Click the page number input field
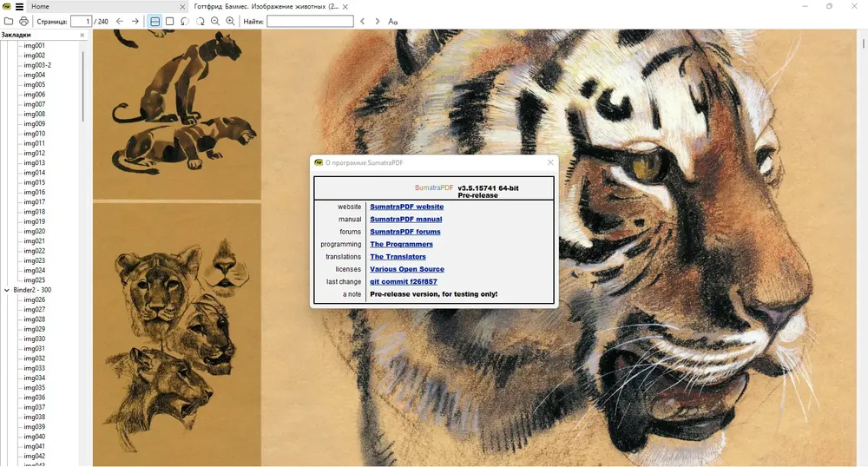The width and height of the screenshot is (868, 467). coord(81,21)
